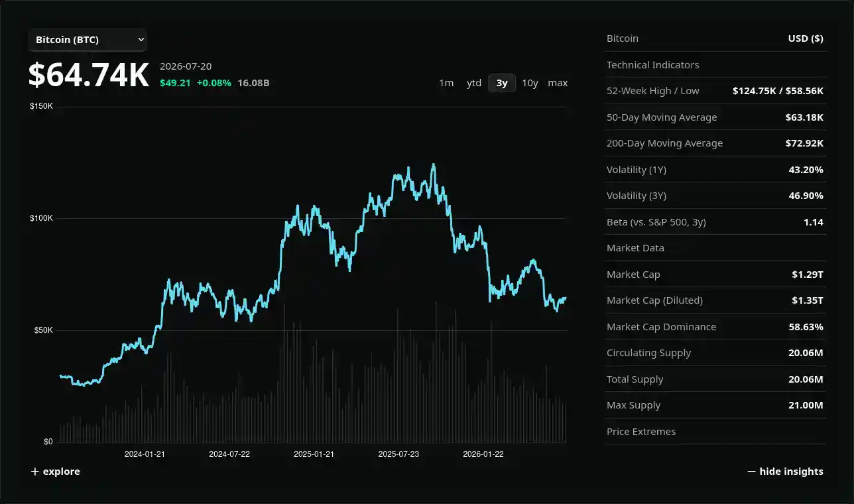Click the Bitcoin label in insights header
Image resolution: width=854 pixels, height=504 pixels.
(623, 38)
